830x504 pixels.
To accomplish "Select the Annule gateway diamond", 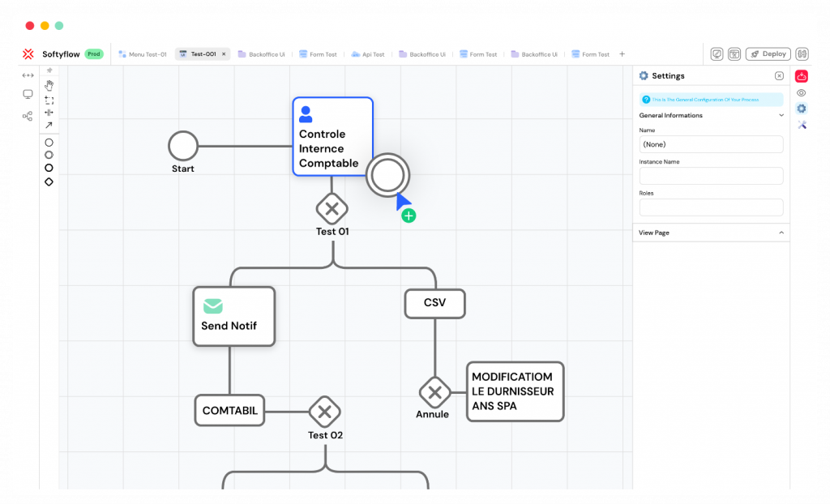I will 434,393.
